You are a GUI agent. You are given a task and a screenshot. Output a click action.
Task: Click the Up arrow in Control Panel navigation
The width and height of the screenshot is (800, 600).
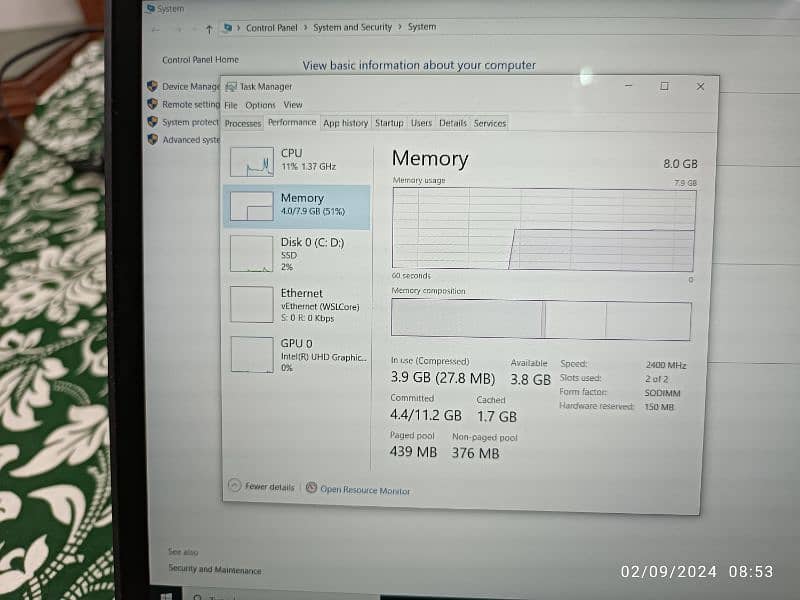208,28
